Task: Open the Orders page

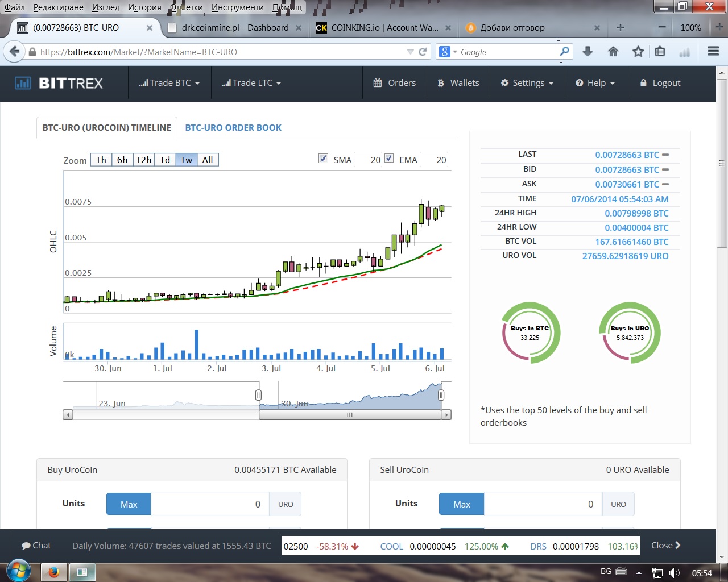Action: click(x=395, y=83)
